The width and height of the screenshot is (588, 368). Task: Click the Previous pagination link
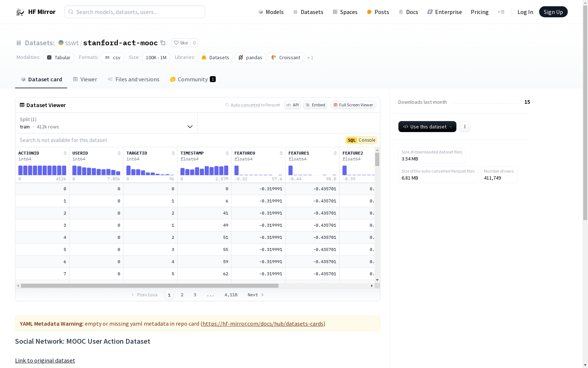coord(144,295)
